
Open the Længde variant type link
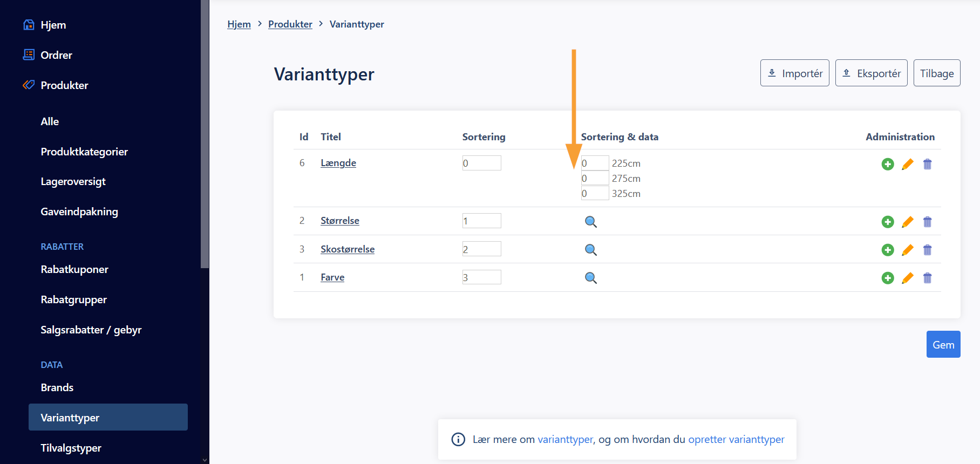click(338, 163)
